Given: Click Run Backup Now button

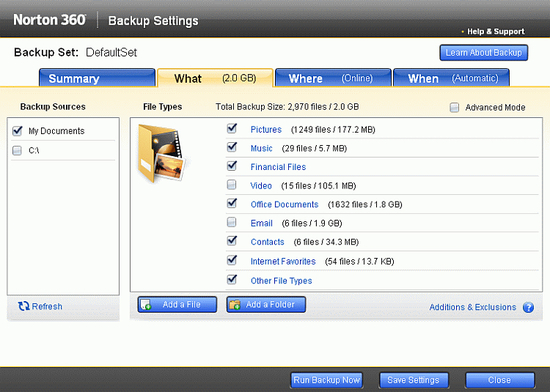Looking at the screenshot, I should (x=327, y=380).
